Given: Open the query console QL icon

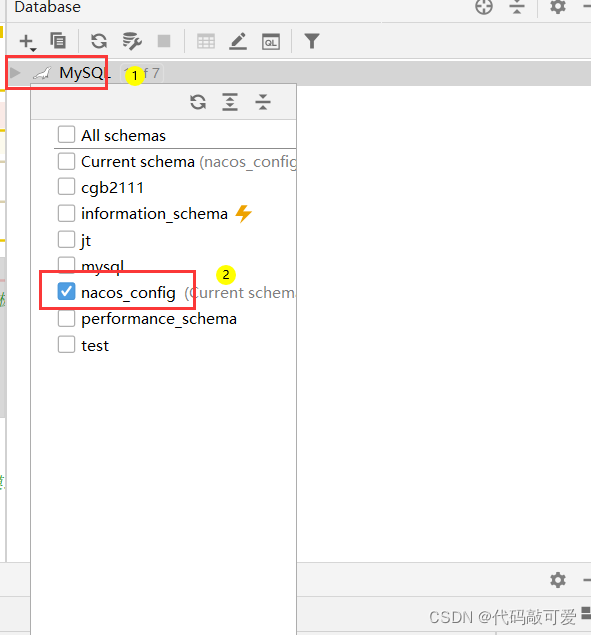Looking at the screenshot, I should (x=271, y=41).
